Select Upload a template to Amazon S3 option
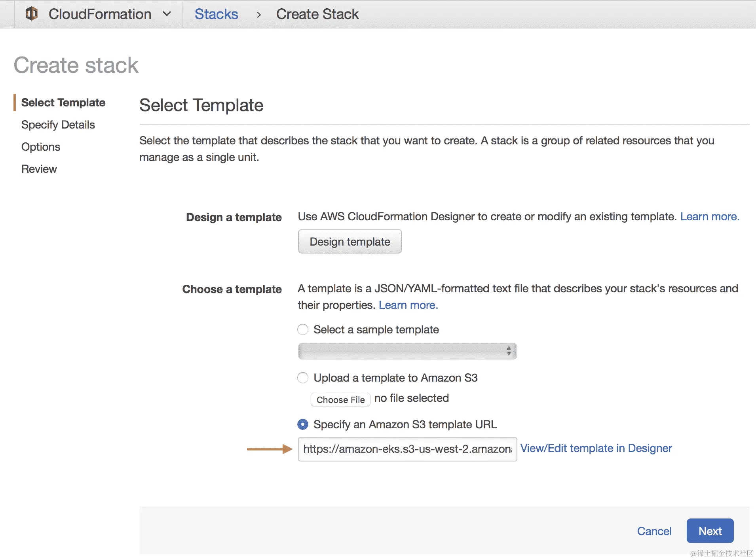 tap(303, 378)
